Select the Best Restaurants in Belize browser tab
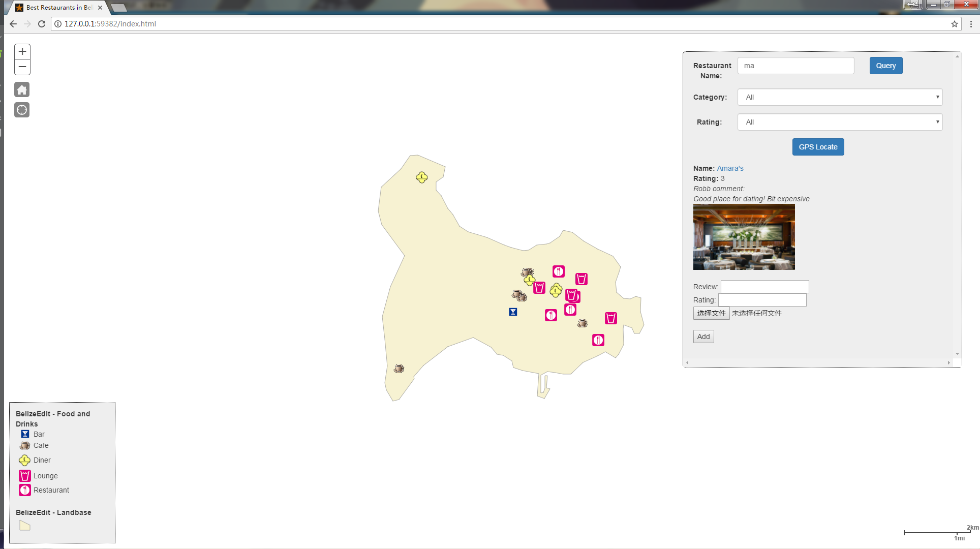 (58, 8)
